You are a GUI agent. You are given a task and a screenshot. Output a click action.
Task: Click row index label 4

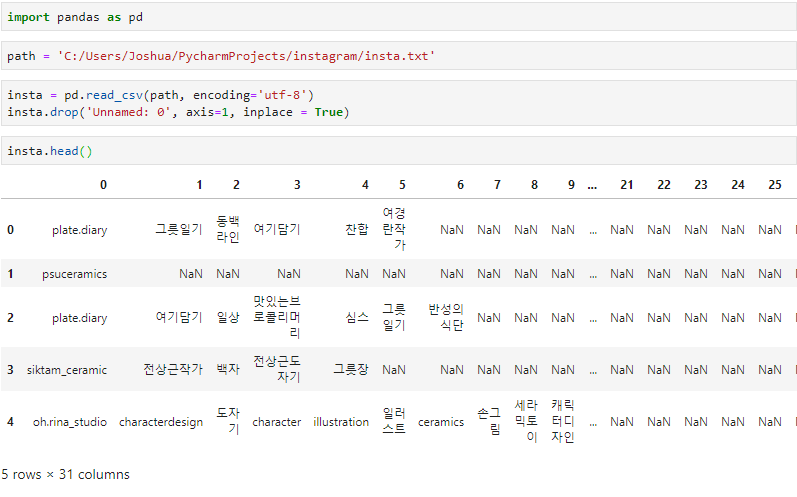(x=10, y=422)
